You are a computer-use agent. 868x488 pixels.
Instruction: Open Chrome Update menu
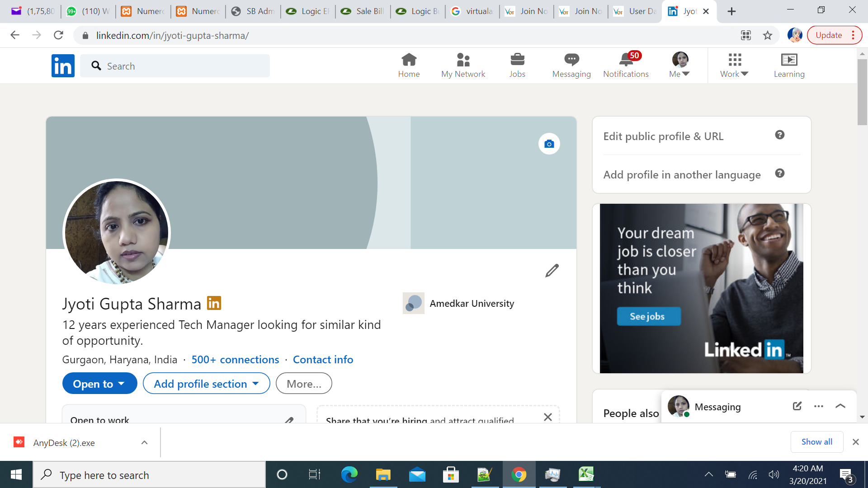click(x=834, y=35)
